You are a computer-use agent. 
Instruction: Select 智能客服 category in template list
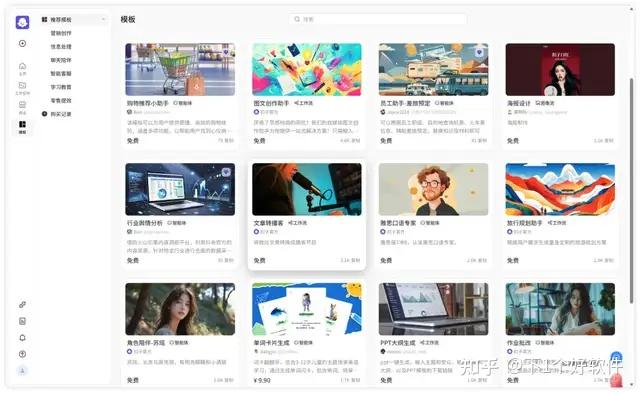[61, 73]
